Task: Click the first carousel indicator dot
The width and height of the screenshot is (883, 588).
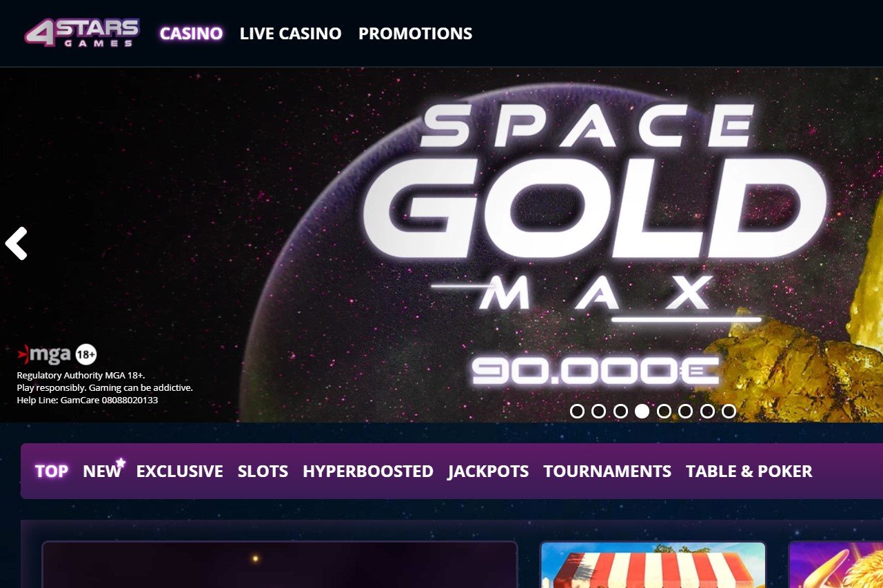Action: (x=578, y=412)
